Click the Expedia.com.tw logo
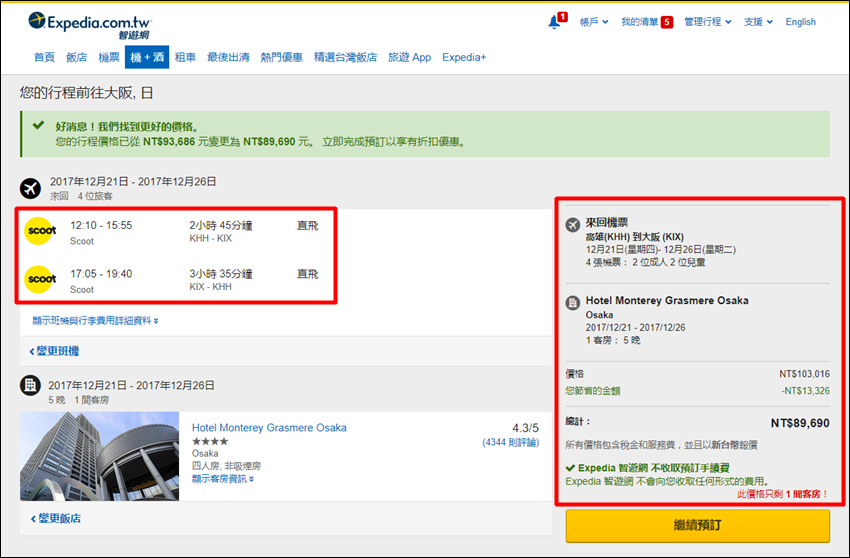 [x=89, y=25]
